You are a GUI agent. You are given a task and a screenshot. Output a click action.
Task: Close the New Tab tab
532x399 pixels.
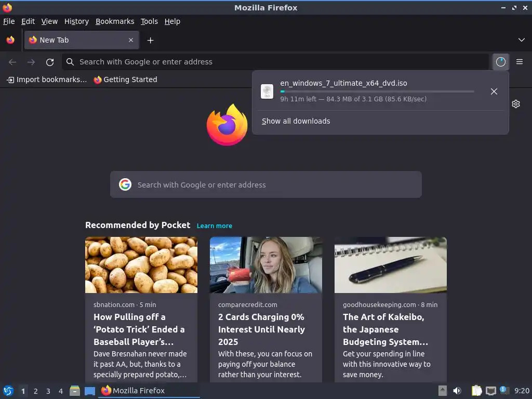(x=131, y=40)
